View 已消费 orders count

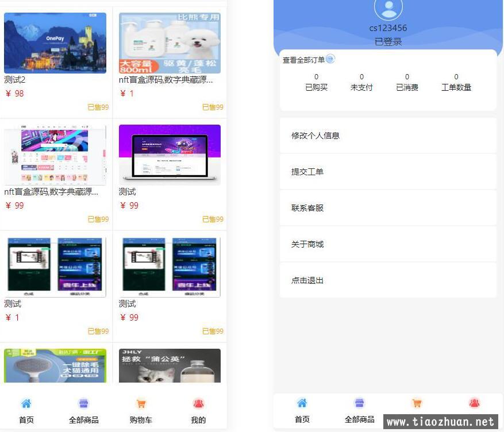point(407,83)
